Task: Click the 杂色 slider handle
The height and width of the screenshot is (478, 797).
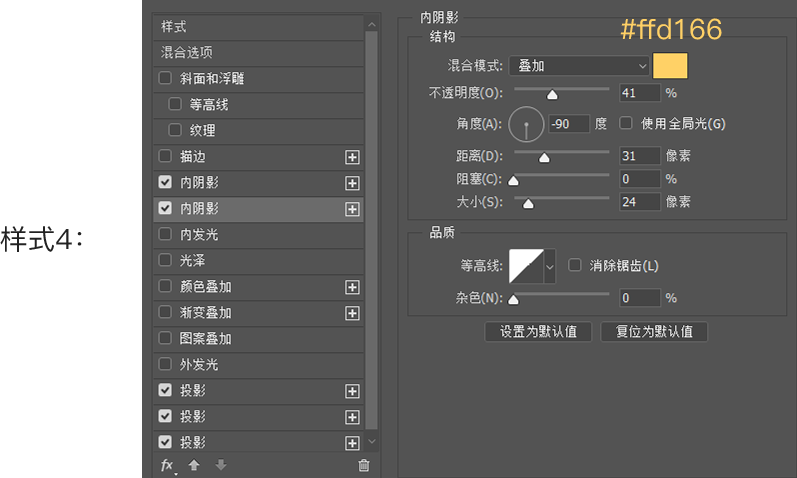Action: point(513,300)
